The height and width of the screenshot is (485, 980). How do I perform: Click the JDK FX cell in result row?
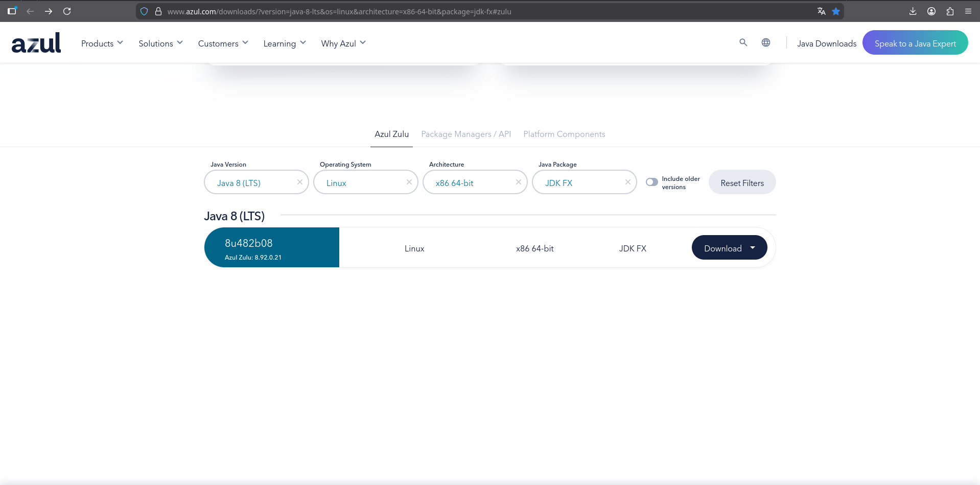point(633,248)
